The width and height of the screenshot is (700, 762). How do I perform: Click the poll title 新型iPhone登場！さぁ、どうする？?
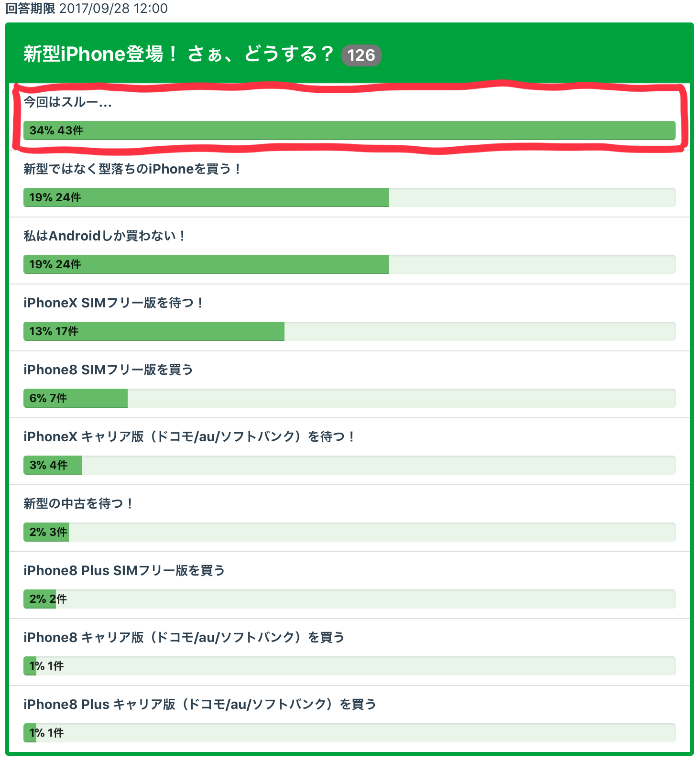point(178,54)
